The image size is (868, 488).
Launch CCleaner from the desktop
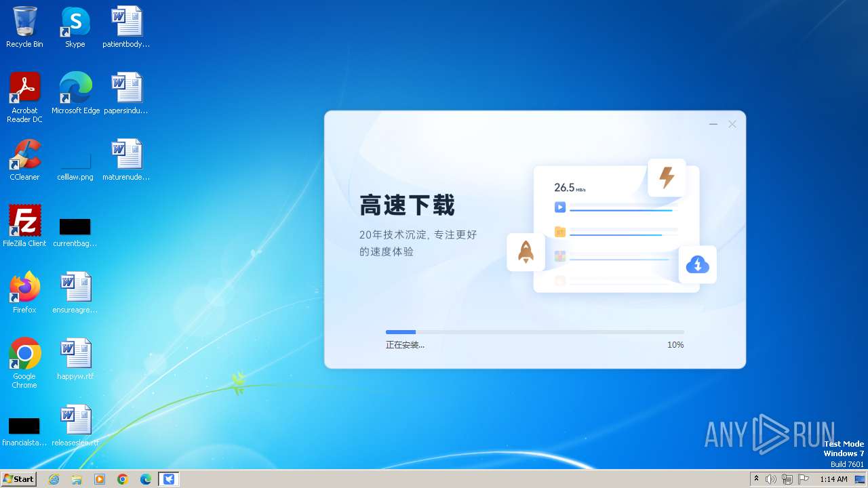coord(24,160)
